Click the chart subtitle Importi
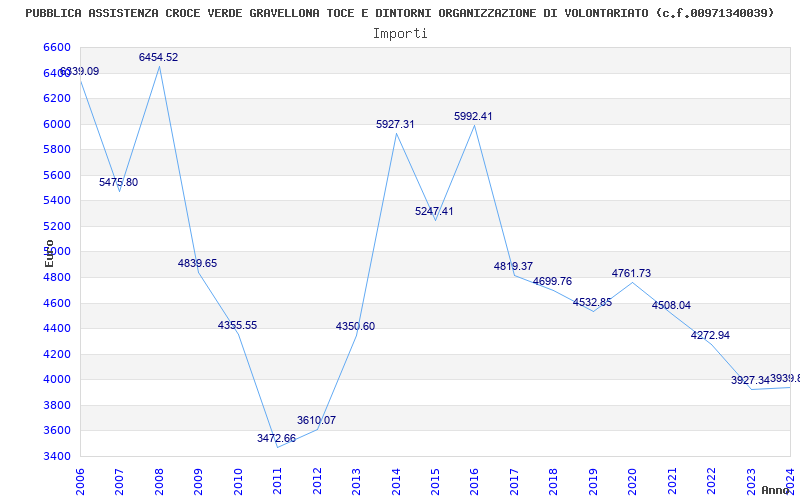Screen dimensions: 800x500 [x=400, y=34]
